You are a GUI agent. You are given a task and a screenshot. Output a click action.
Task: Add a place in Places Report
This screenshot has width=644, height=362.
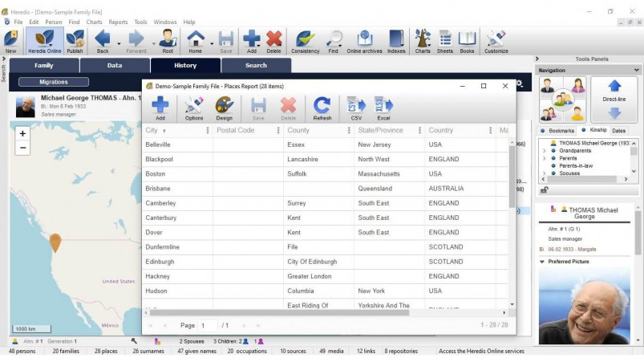point(160,108)
